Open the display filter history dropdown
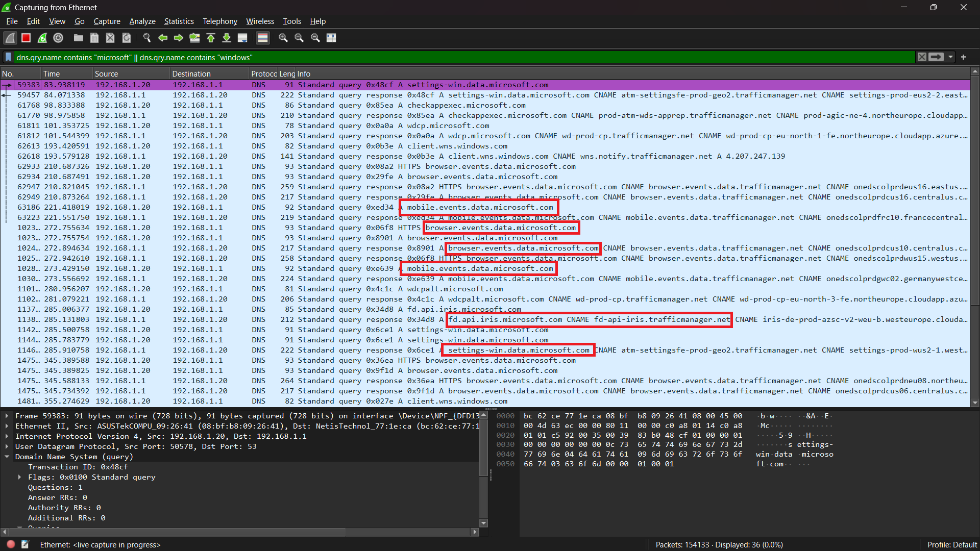The width and height of the screenshot is (980, 551). pos(950,57)
